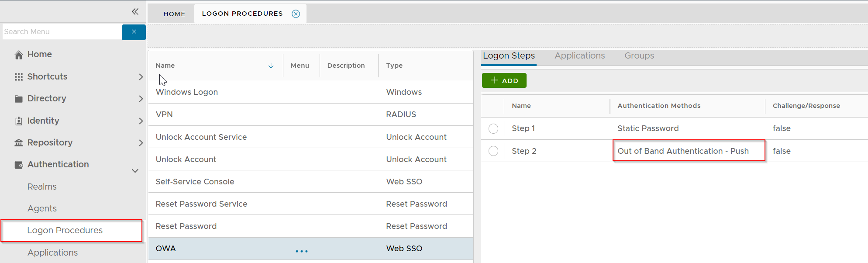Close the Logon Procedures tab
Image resolution: width=868 pixels, height=263 pixels.
(296, 14)
